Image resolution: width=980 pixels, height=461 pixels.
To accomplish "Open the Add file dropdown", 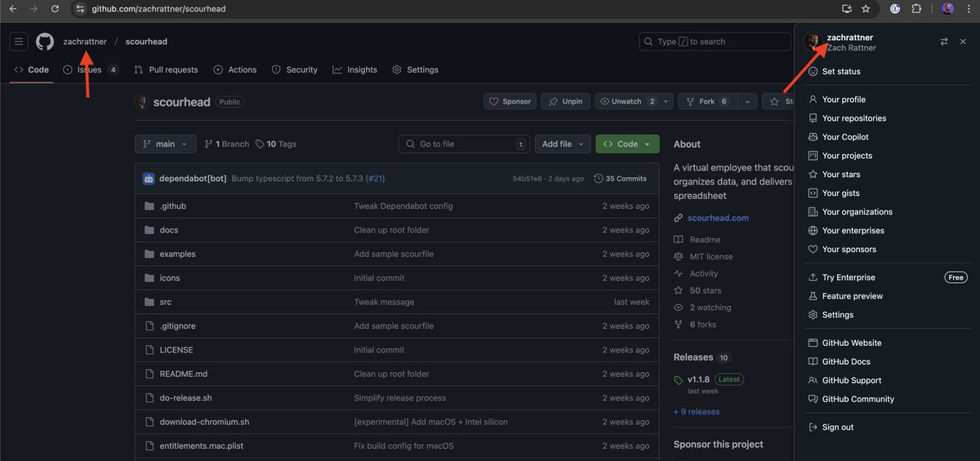I will coord(562,144).
